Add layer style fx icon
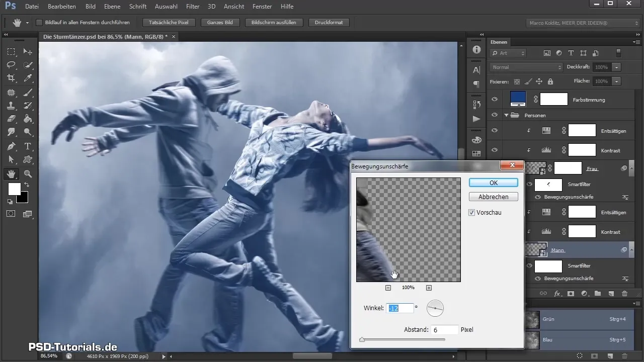 coord(557,293)
